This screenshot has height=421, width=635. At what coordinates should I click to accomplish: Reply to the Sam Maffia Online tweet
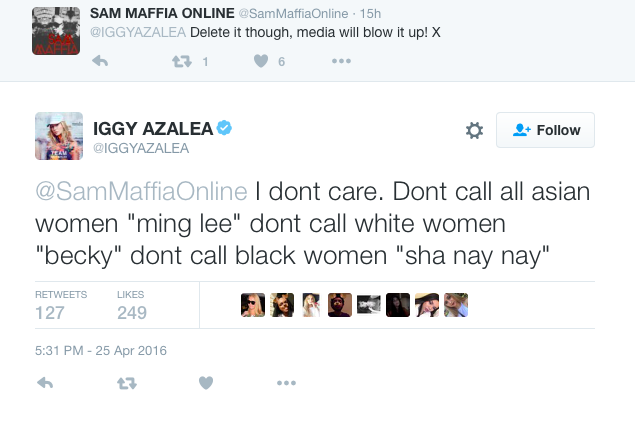click(x=100, y=61)
